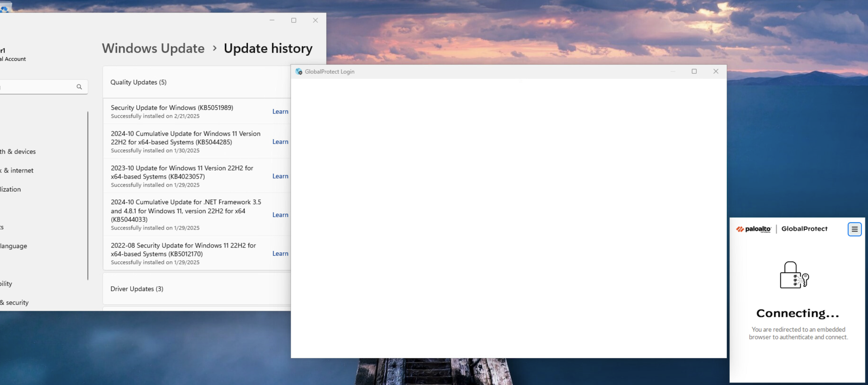Open the language settings category in sidebar
868x385 pixels.
click(x=14, y=246)
